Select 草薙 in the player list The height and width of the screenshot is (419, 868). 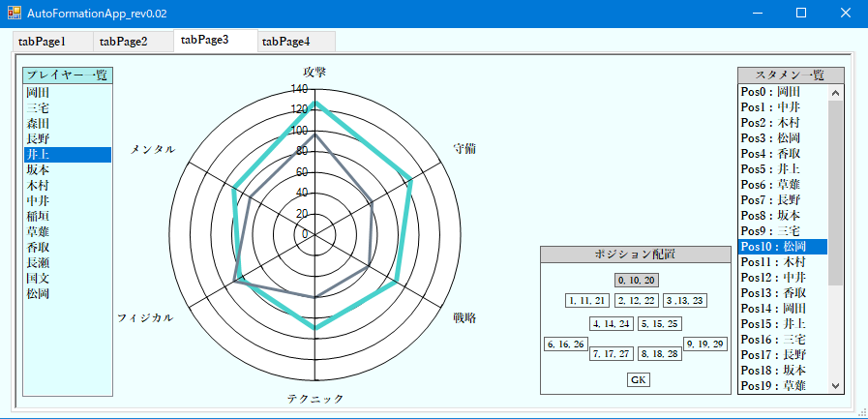(67, 232)
